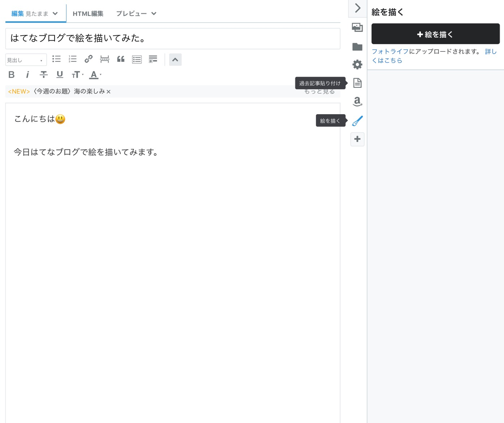The width and height of the screenshot is (504, 423).
Task: Toggle bold formatting
Action: tap(12, 75)
